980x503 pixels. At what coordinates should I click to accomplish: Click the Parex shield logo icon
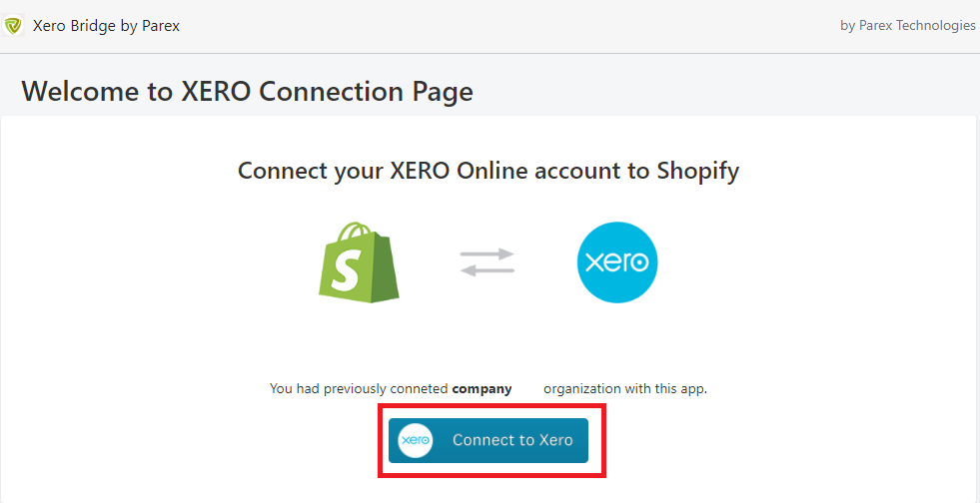(x=13, y=26)
